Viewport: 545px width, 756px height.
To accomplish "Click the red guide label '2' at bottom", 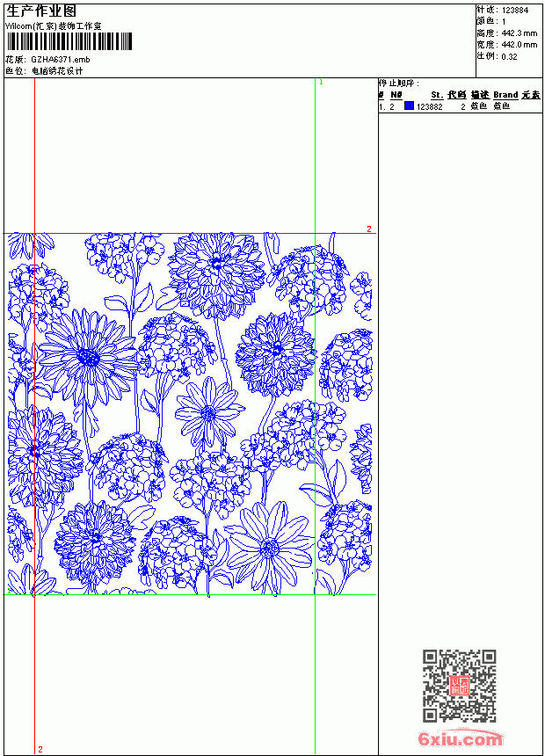I will click(40, 749).
